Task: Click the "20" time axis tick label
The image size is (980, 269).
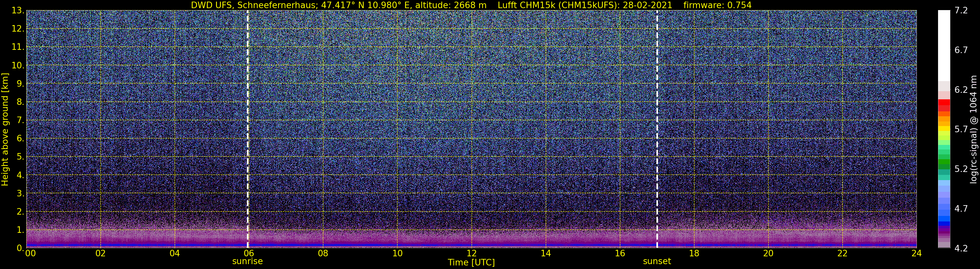Action: point(768,253)
